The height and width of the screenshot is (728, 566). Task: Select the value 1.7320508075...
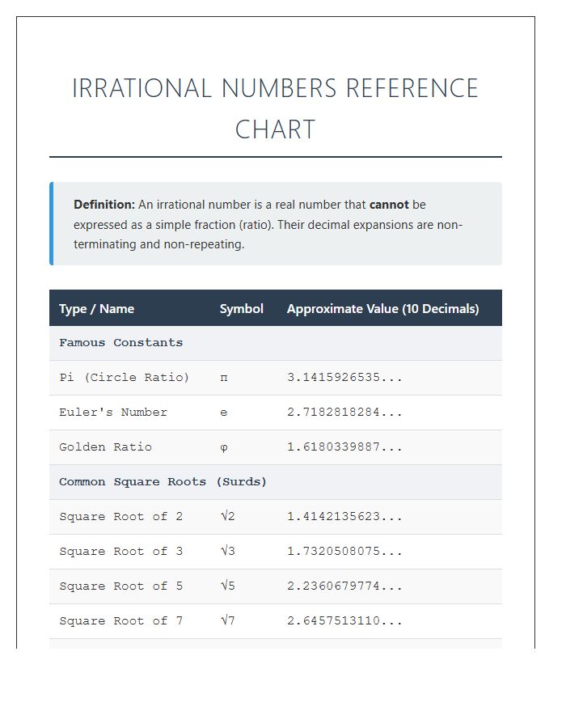pos(344,551)
